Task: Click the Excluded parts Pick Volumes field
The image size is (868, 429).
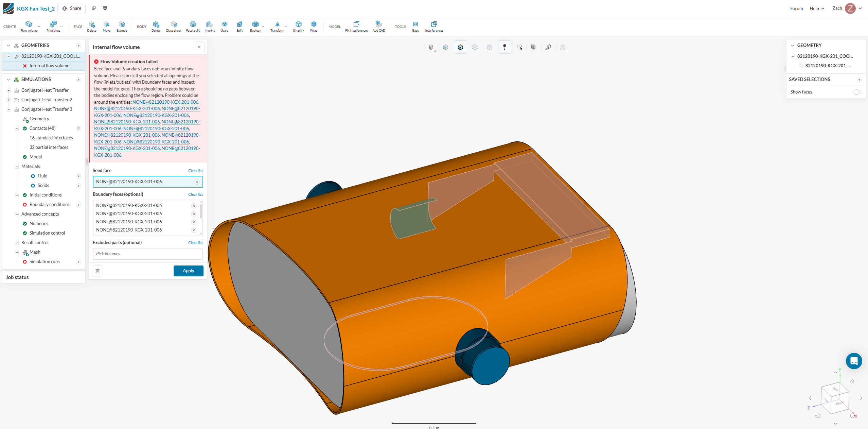Action: tap(147, 254)
